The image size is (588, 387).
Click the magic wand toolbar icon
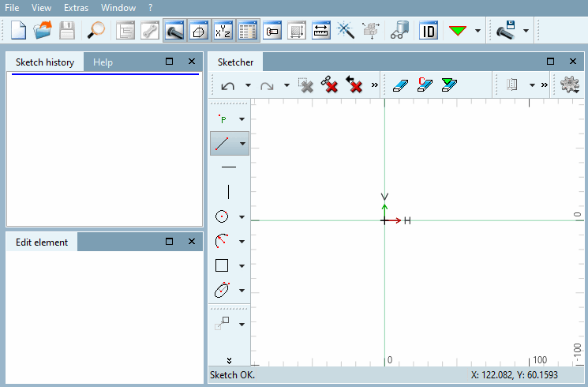pyautogui.click(x=346, y=30)
